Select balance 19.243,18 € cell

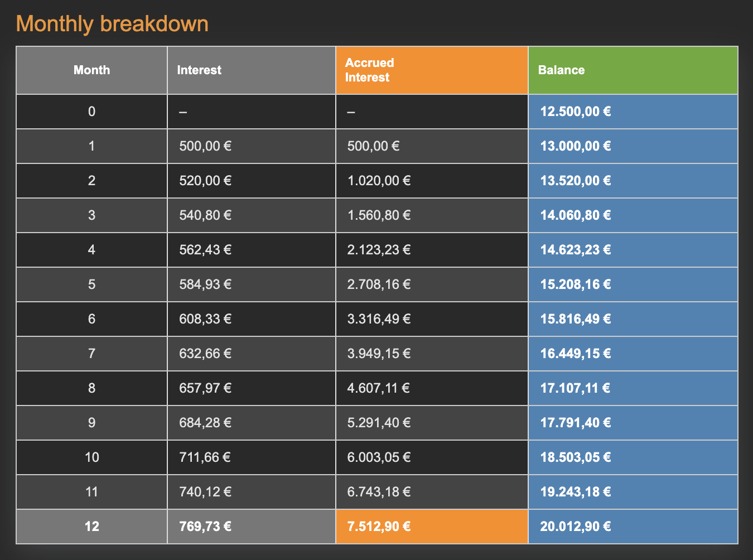pos(633,492)
